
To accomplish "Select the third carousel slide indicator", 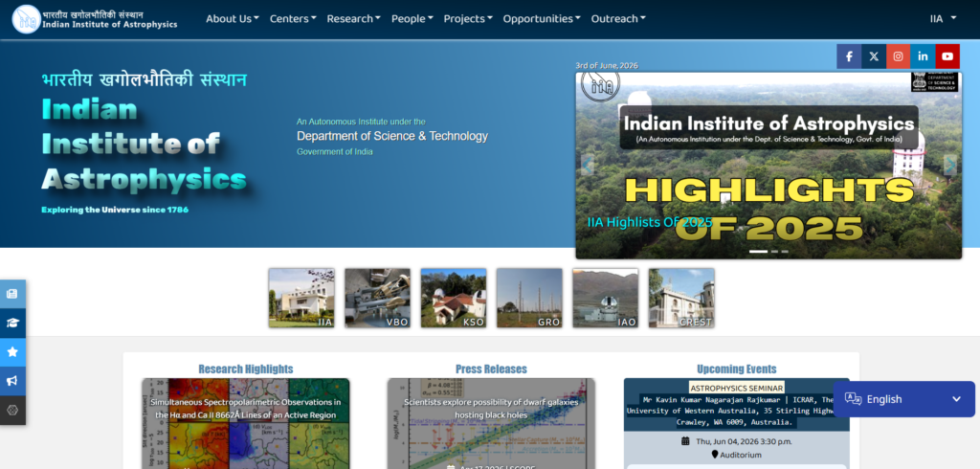I will coord(785,252).
